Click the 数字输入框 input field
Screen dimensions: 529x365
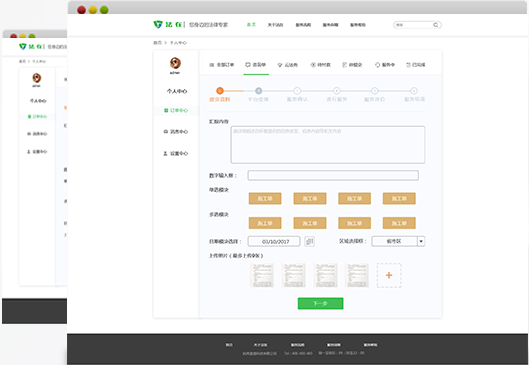(x=333, y=175)
